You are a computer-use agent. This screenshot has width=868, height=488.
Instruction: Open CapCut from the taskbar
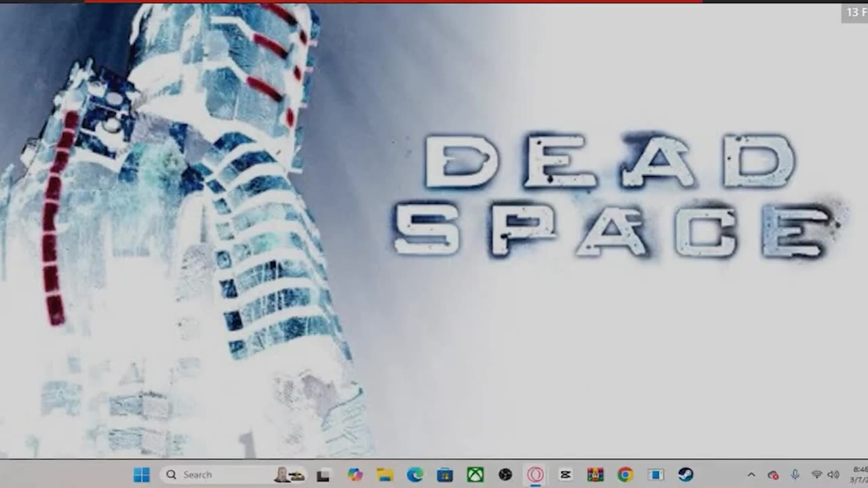pos(566,475)
